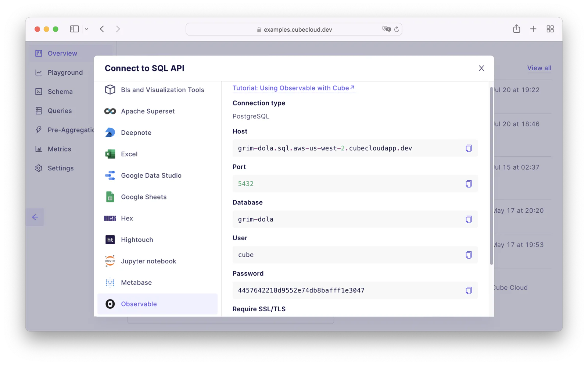Image resolution: width=588 pixels, height=365 pixels.
Task: Copy the Database name grim-dola
Action: pos(469,219)
